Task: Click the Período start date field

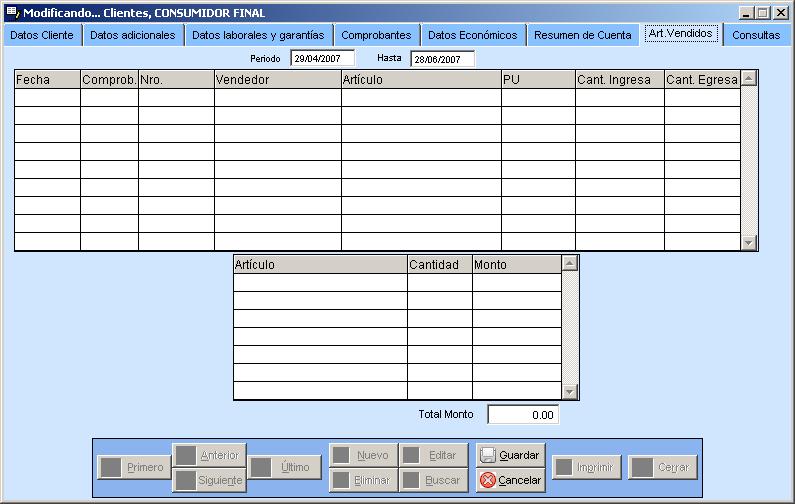Action: 322,59
